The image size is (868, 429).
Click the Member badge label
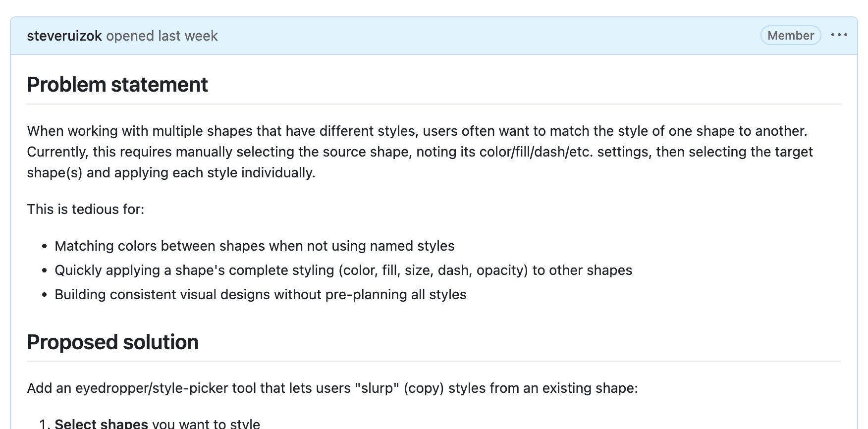click(x=790, y=36)
